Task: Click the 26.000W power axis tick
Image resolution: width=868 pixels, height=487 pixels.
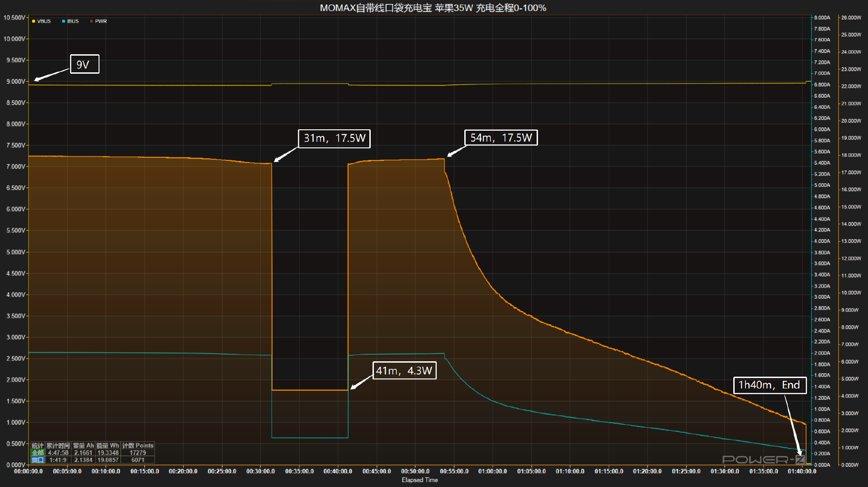Action: [x=851, y=18]
